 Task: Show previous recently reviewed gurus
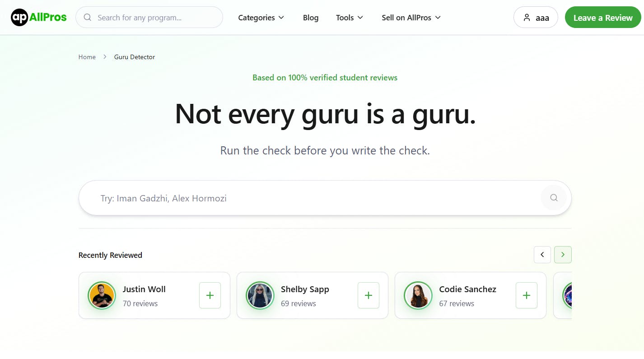click(542, 255)
